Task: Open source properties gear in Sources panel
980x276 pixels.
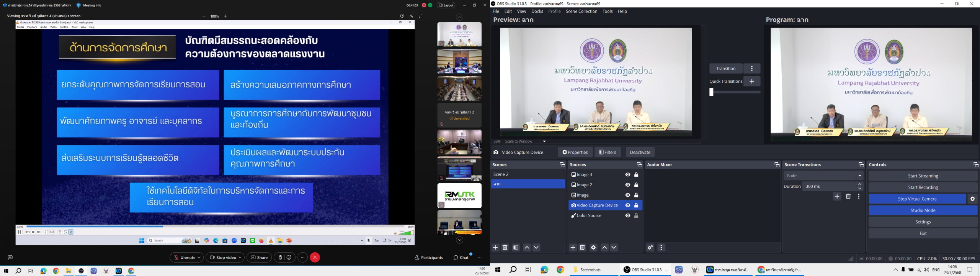Action: pos(593,248)
